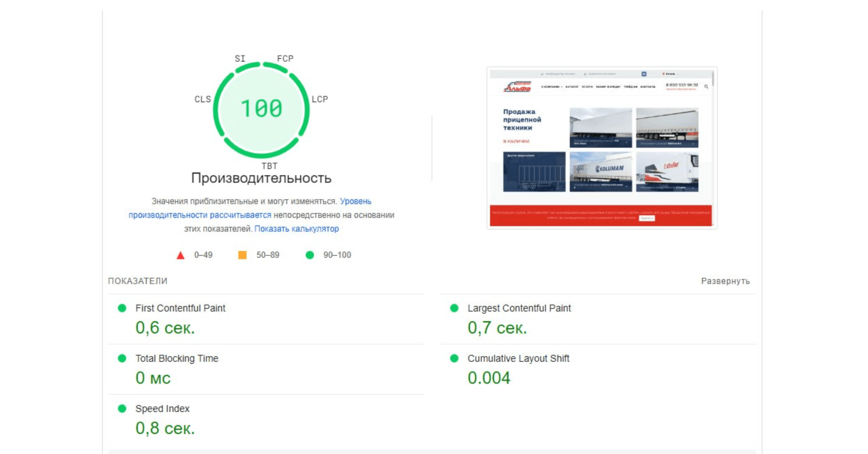Click the TBT label below gauge
The height and width of the screenshot is (454, 868).
pyautogui.click(x=269, y=166)
